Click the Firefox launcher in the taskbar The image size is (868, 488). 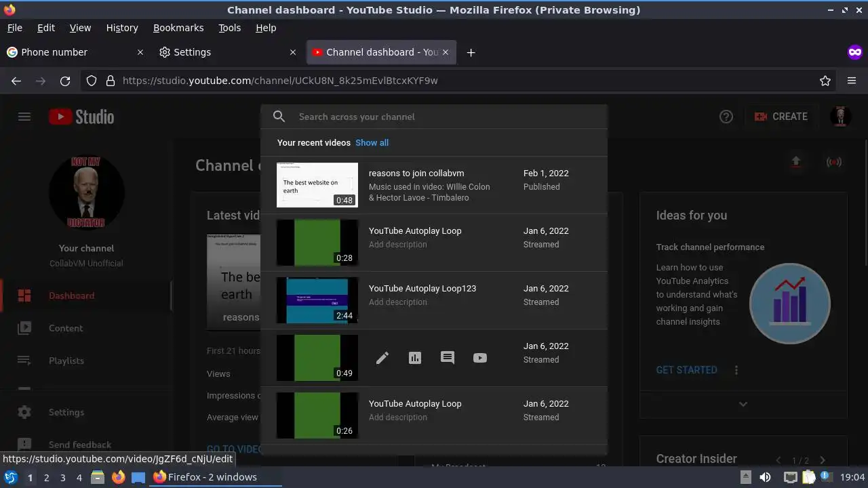click(118, 477)
